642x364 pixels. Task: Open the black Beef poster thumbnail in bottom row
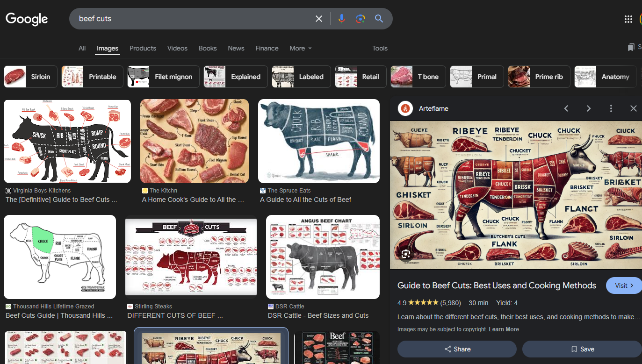[x=337, y=347]
